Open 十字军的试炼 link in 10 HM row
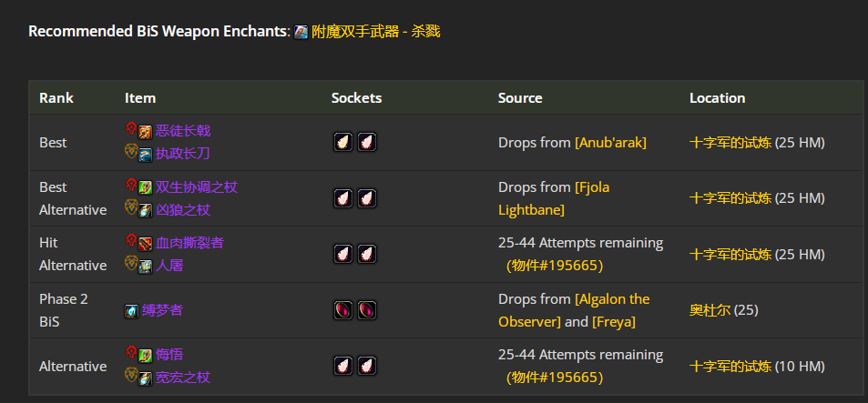Image resolution: width=868 pixels, height=403 pixels. 730,367
